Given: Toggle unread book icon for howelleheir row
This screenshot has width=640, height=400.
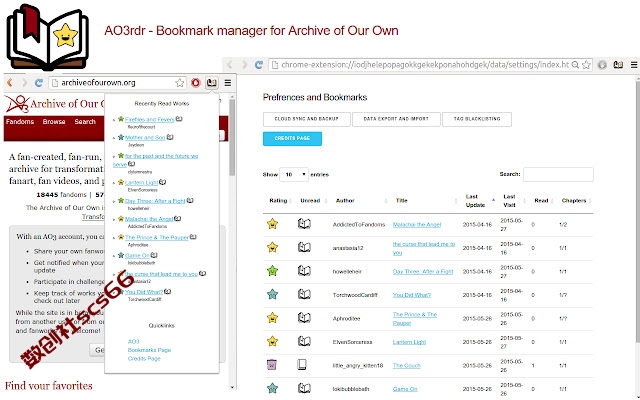Looking at the screenshot, I should pyautogui.click(x=304, y=271).
